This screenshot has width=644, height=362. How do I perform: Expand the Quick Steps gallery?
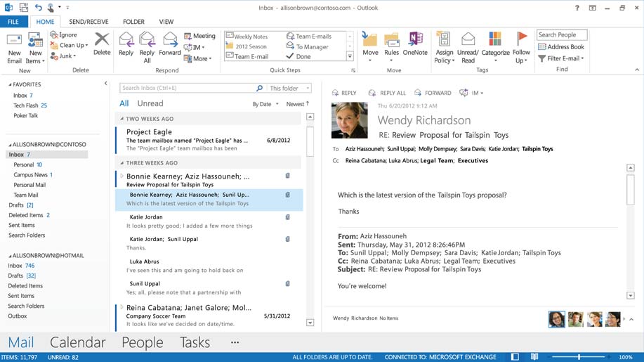[350, 56]
